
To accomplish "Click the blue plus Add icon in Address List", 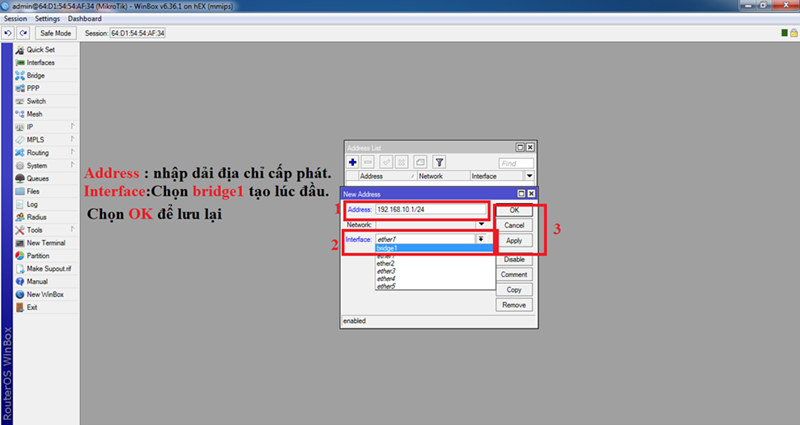I will click(353, 162).
